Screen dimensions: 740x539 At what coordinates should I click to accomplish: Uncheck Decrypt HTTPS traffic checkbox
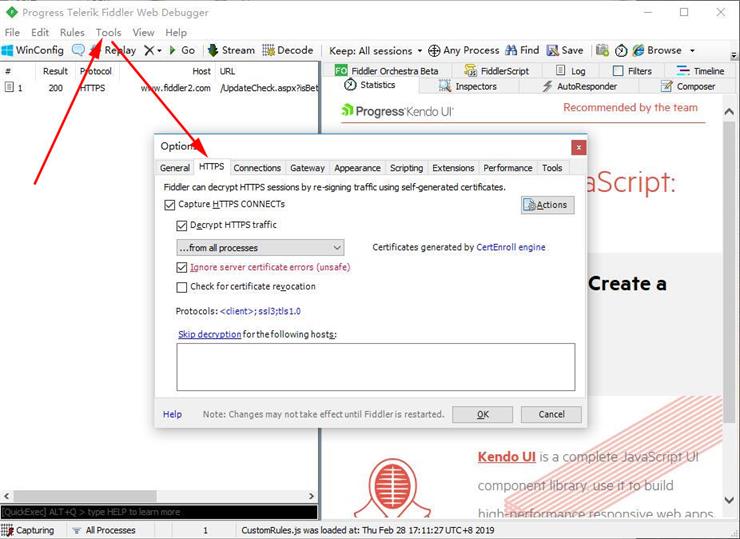[182, 226]
